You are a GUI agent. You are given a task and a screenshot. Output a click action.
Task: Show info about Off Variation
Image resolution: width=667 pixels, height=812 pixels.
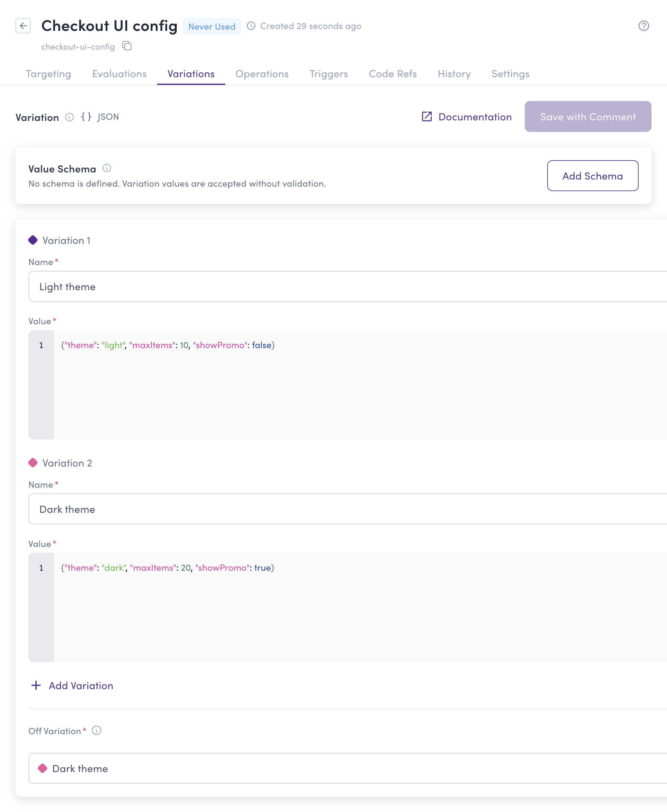(x=97, y=731)
